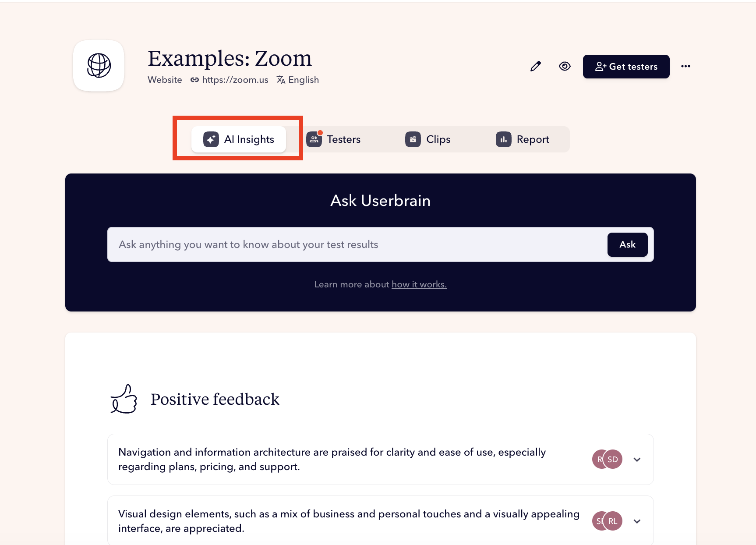
Task: Click the Report chart icon
Action: 503,139
